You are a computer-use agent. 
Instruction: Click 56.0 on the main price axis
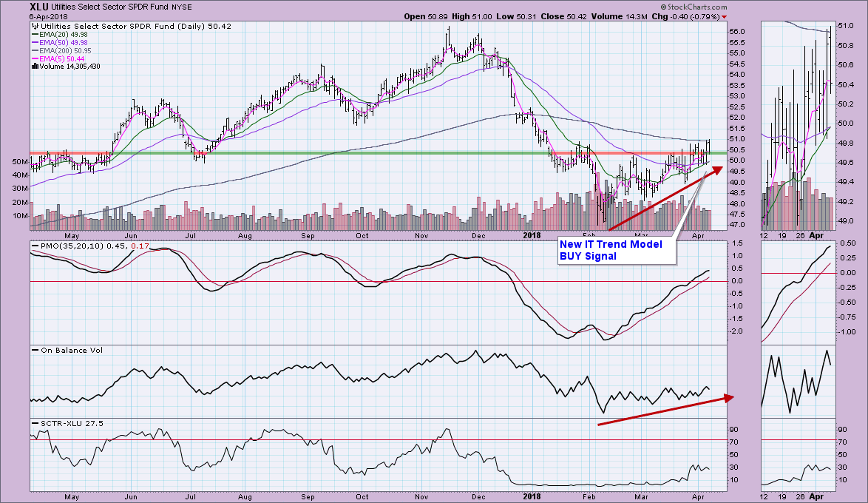click(x=737, y=32)
